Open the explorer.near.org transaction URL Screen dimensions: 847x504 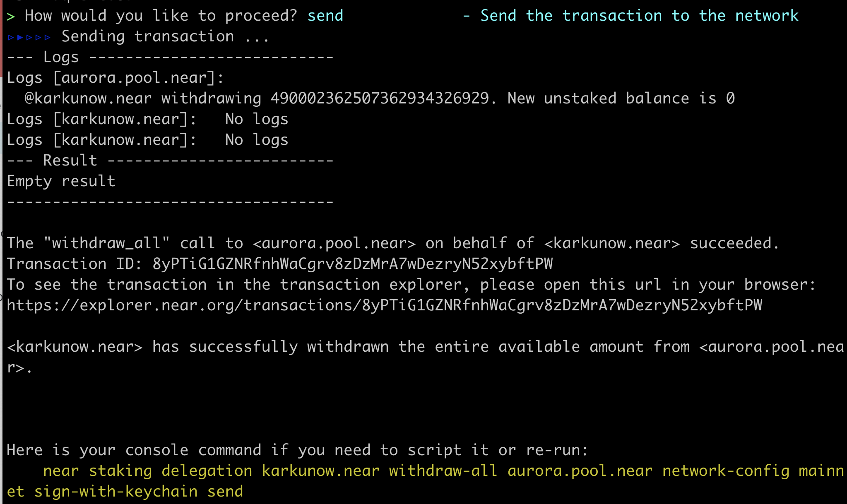385,305
